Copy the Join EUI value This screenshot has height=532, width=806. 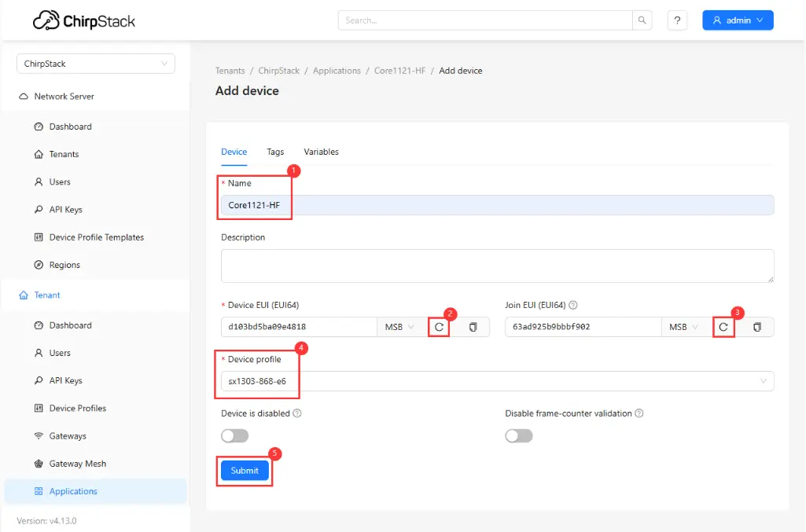pos(756,327)
